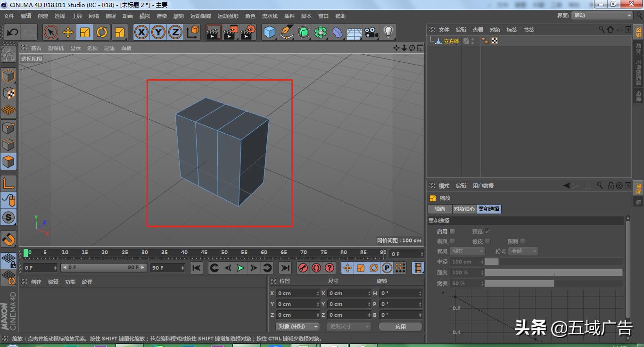Click the Render to Picture Viewer icon

tap(230, 32)
